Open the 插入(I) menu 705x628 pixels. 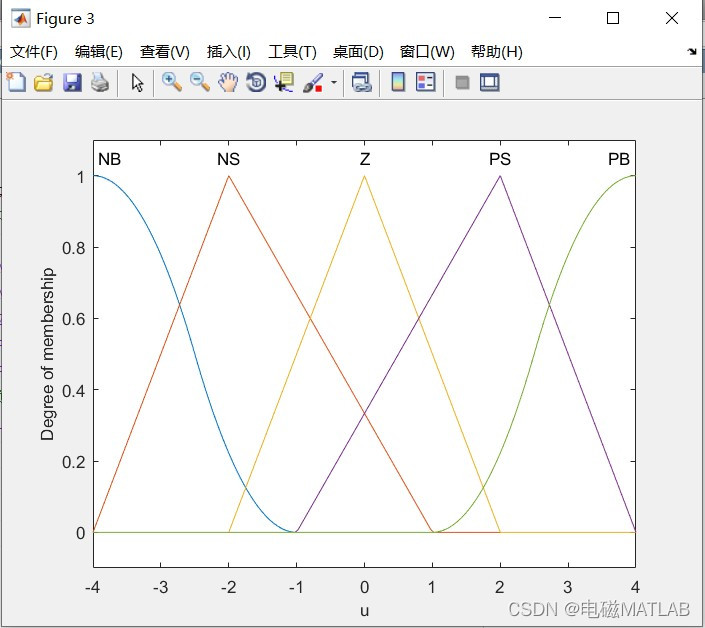(228, 52)
